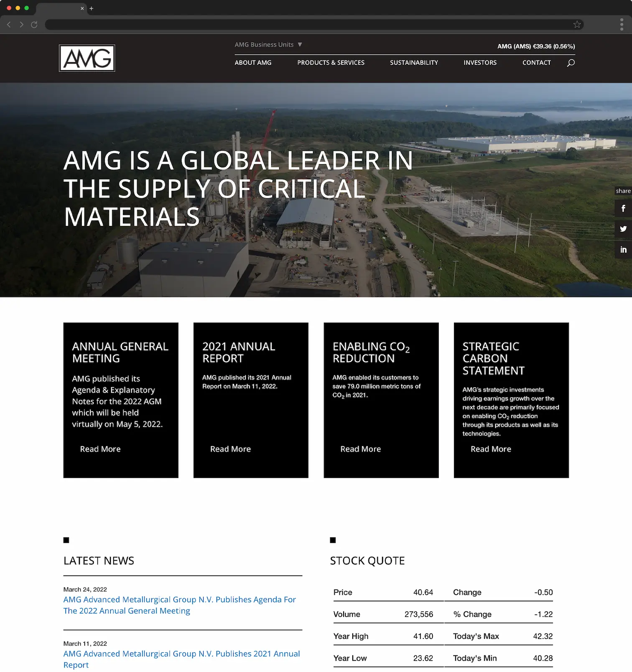Open browser three-dot menu
The width and height of the screenshot is (632, 672).
[x=622, y=25]
